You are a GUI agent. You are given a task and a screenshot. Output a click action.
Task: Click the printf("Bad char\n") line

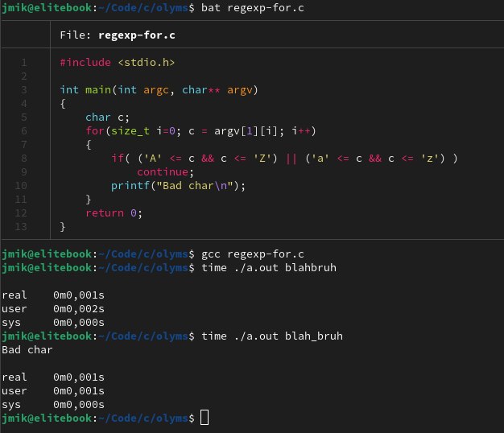[178, 186]
